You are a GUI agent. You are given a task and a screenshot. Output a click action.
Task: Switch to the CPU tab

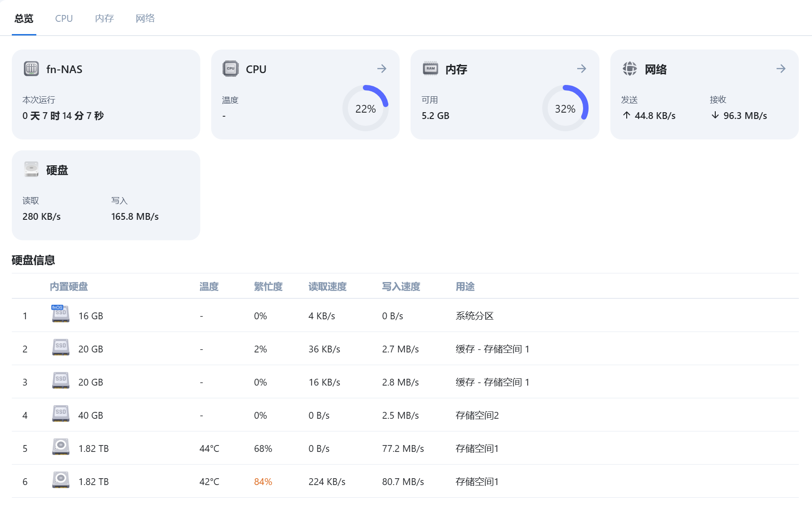64,18
